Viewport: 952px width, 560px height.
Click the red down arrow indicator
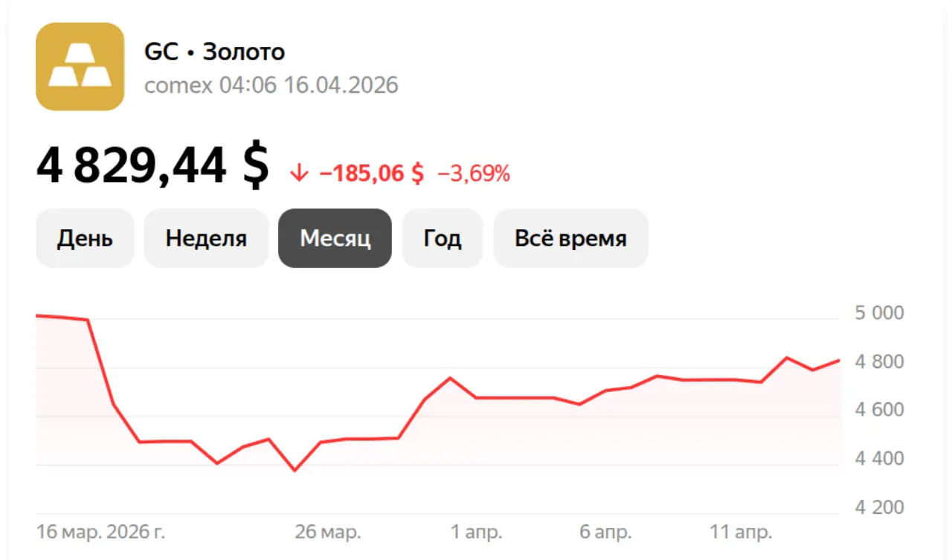point(299,174)
